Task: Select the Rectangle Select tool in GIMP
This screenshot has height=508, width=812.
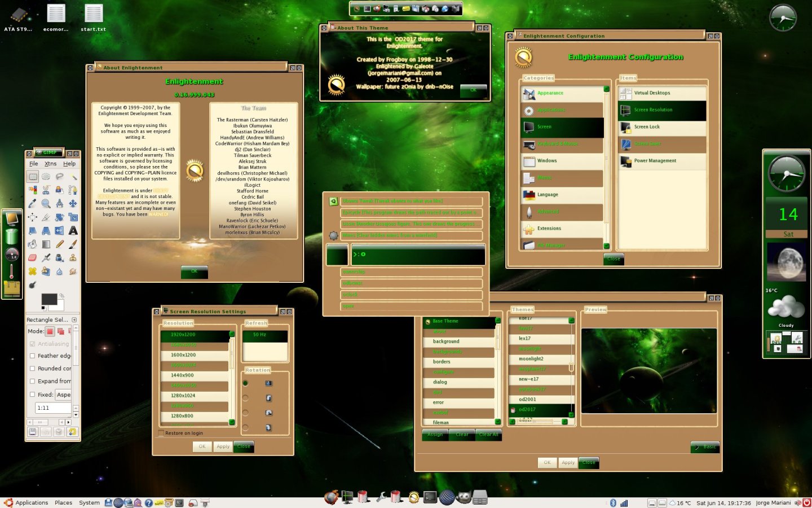Action: tap(33, 177)
